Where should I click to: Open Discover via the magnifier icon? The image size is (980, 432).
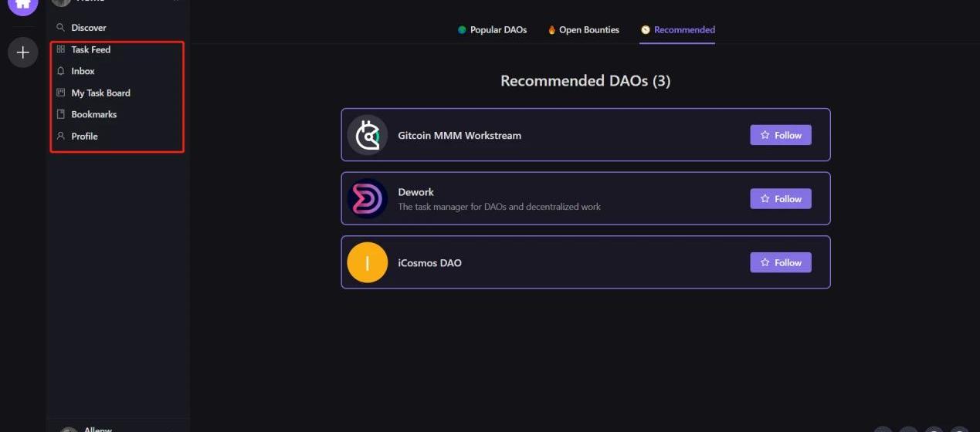click(x=60, y=28)
